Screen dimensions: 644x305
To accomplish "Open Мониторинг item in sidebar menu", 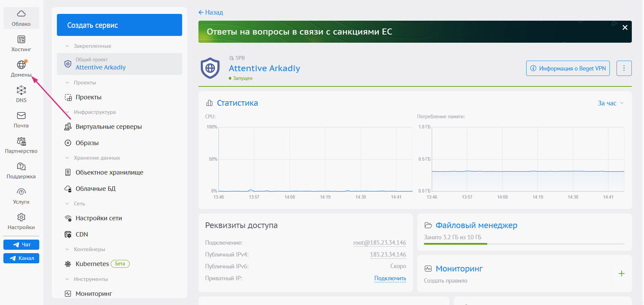I will click(94, 294).
